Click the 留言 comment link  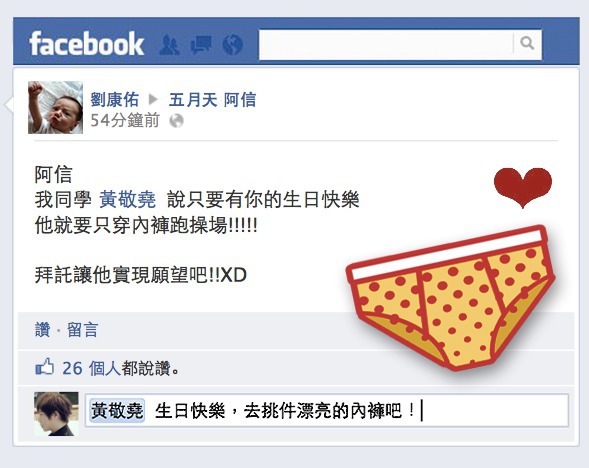(x=82, y=330)
